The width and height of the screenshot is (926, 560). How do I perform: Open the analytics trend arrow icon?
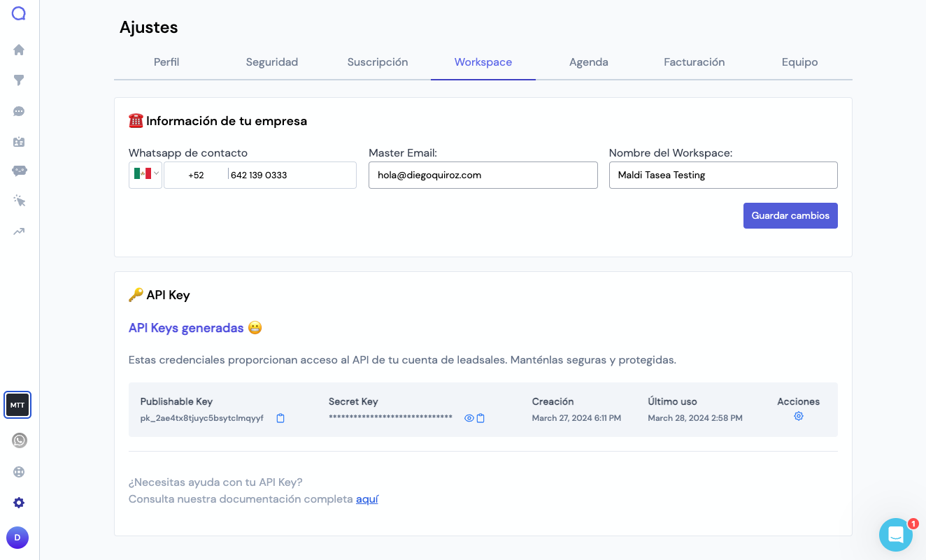[x=19, y=231]
